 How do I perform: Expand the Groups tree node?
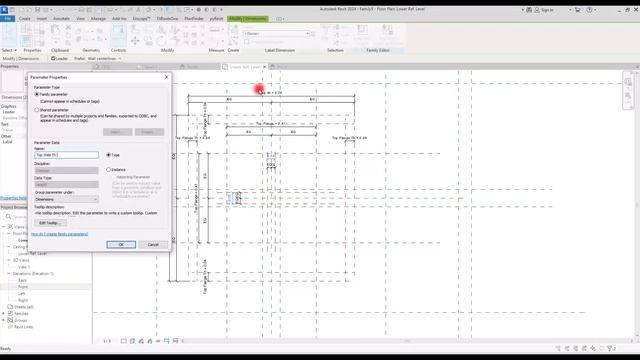point(4,320)
